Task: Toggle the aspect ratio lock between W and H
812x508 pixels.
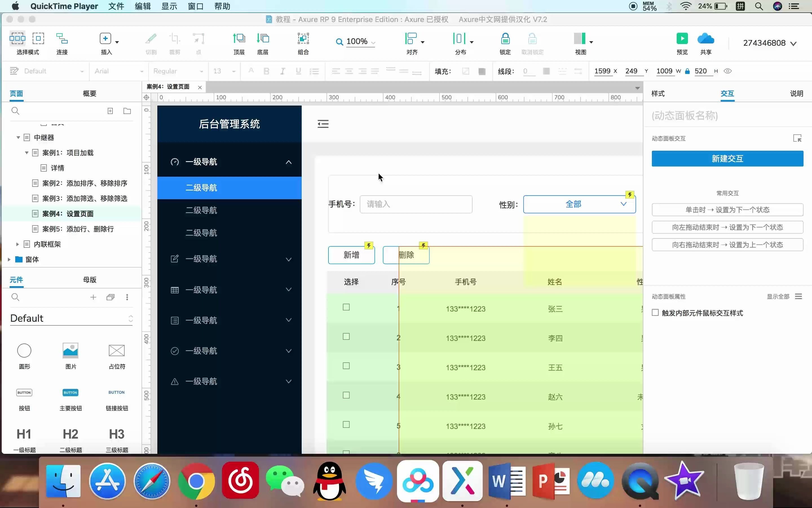Action: pos(687,71)
